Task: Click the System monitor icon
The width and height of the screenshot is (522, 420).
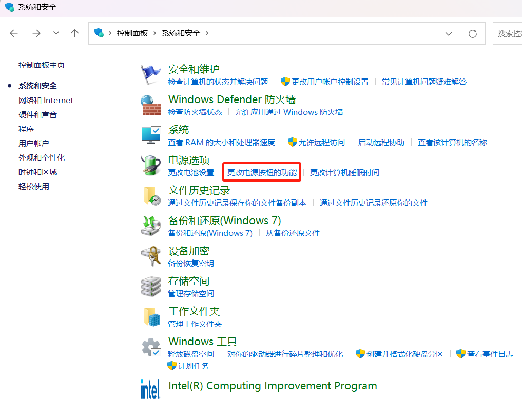Action: (x=150, y=135)
